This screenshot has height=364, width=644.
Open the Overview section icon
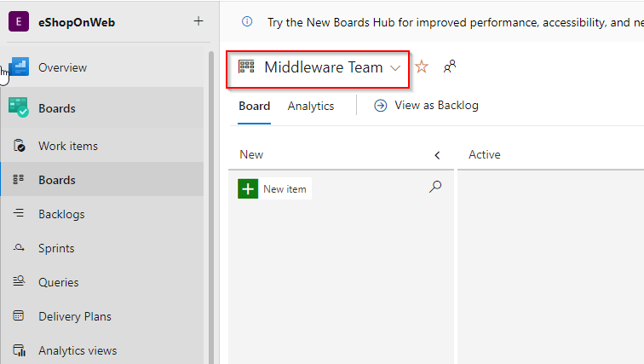pos(19,67)
